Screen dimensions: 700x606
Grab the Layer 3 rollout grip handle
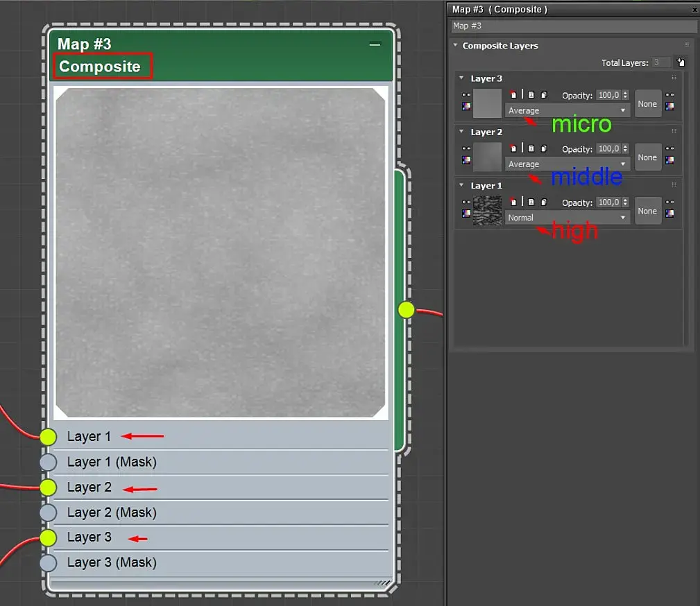[674, 78]
